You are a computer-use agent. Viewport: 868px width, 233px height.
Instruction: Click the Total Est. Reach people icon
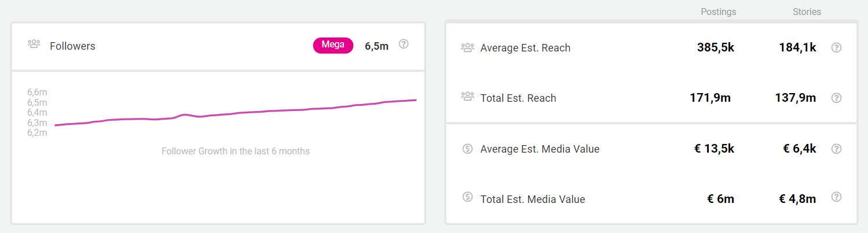tap(467, 97)
